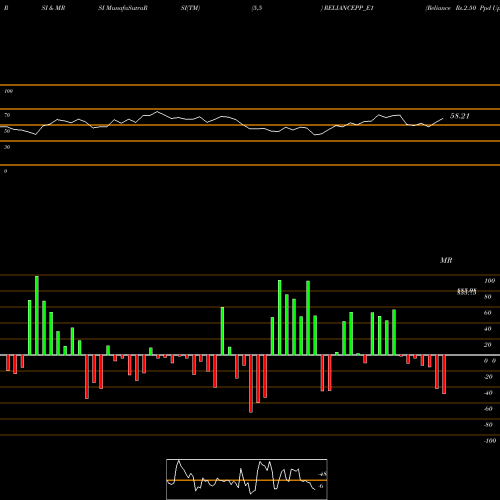Image resolution: width=500 pixels, height=500 pixels.
Task: Click the RSI axis label 50
Action: click(x=7, y=131)
